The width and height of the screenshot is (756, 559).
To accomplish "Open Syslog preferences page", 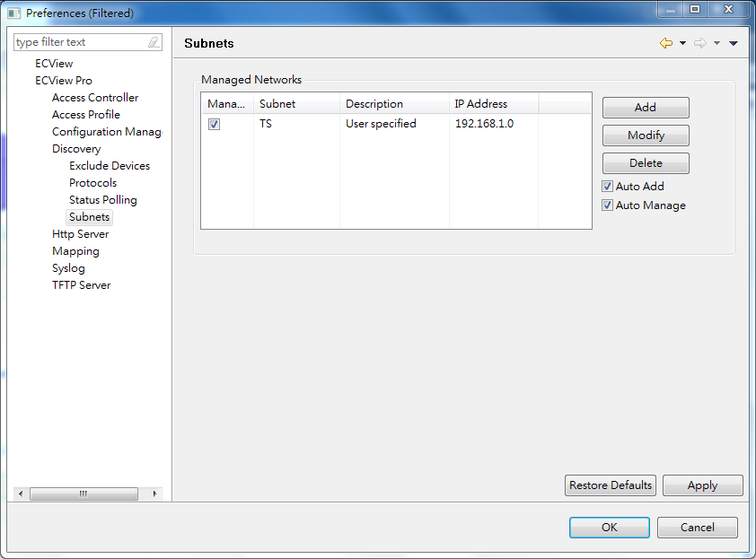I will point(68,268).
